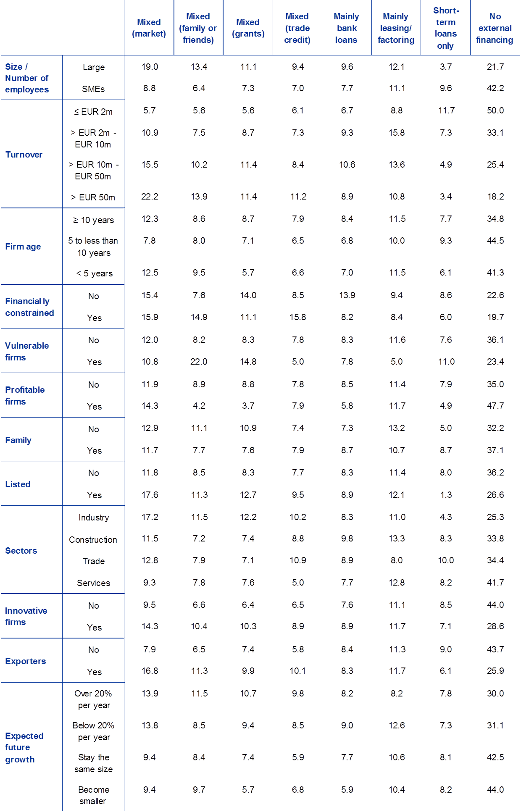Screen dimensions: 521x812
Task: Select the "Turnover" row group label
Action: (x=24, y=155)
